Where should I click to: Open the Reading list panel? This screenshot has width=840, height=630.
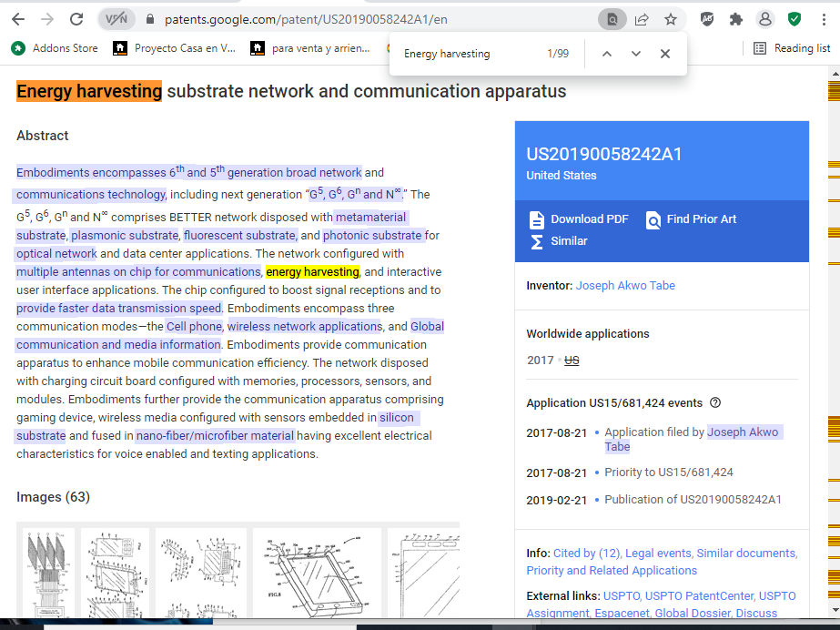pos(792,48)
